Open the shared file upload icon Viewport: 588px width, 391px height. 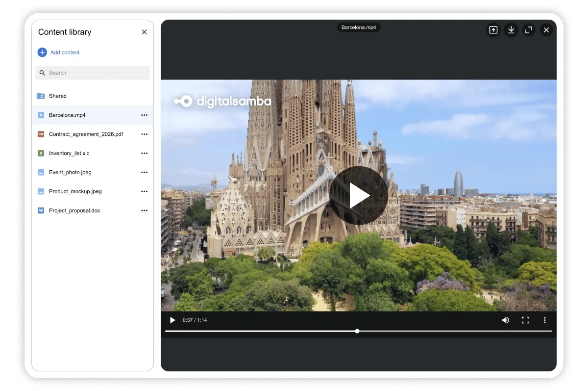493,30
